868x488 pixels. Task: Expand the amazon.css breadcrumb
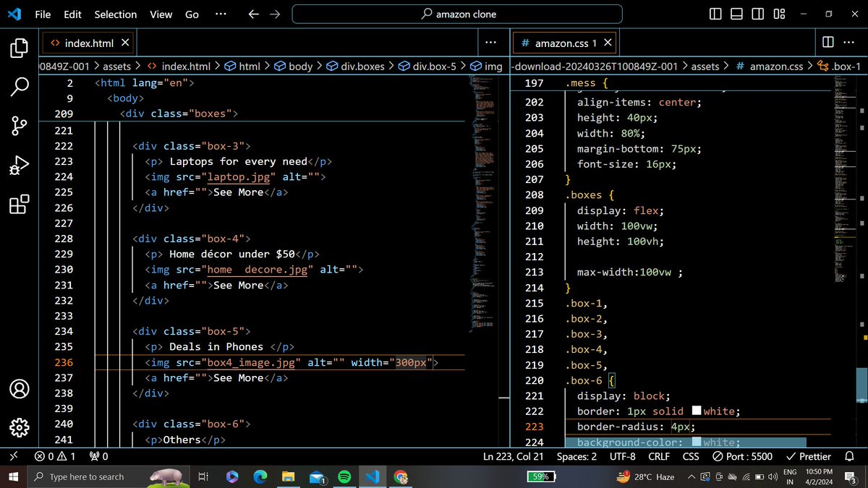coord(769,66)
